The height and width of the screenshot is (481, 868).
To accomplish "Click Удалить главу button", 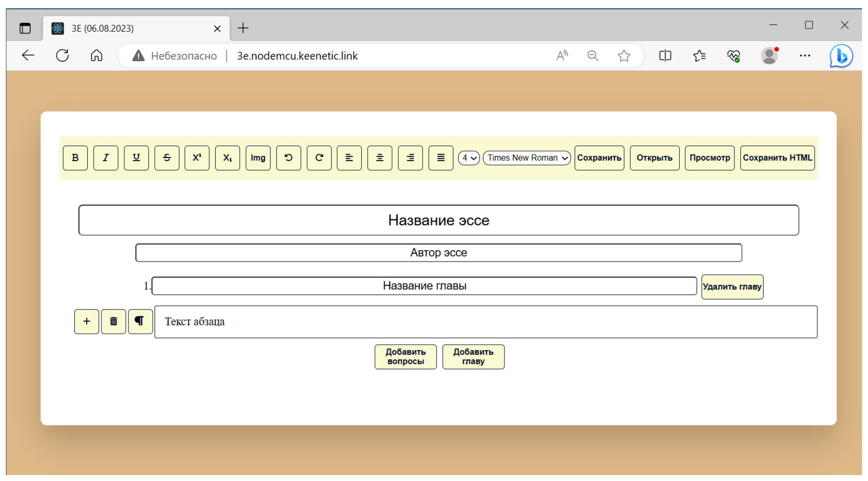I will (732, 287).
